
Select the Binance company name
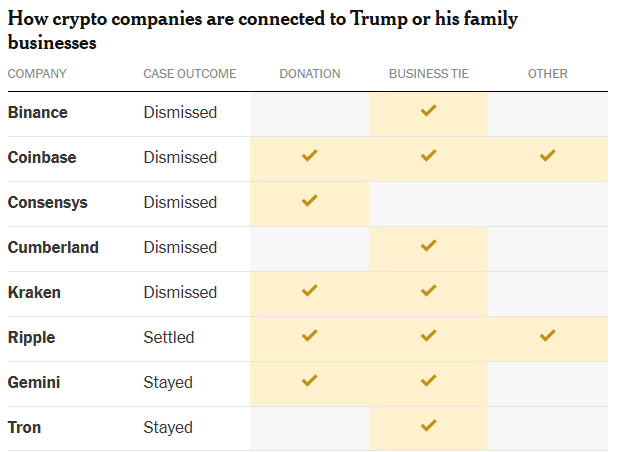(37, 112)
